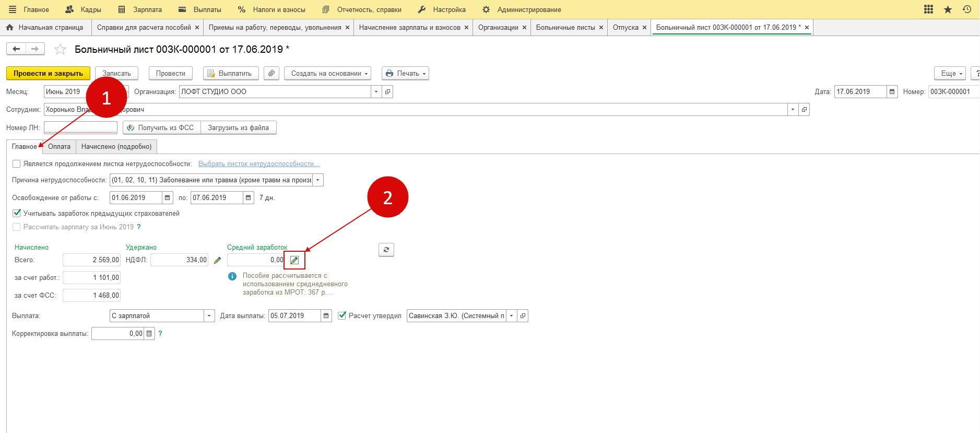Open history clock icon
Viewport: 980px width, 433px height.
coord(967,9)
